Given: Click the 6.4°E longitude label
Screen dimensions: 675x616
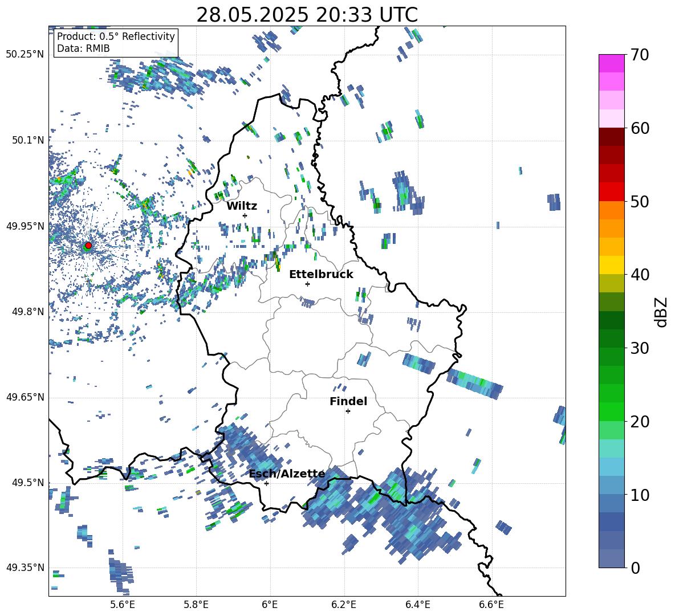Looking at the screenshot, I should click(x=417, y=605).
